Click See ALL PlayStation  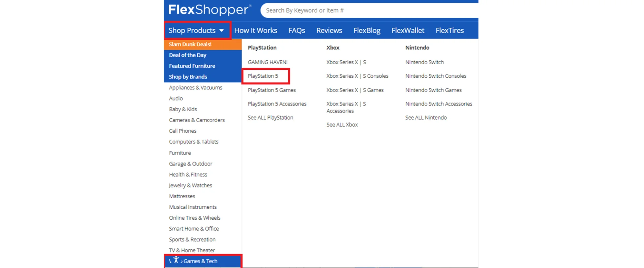click(x=270, y=118)
